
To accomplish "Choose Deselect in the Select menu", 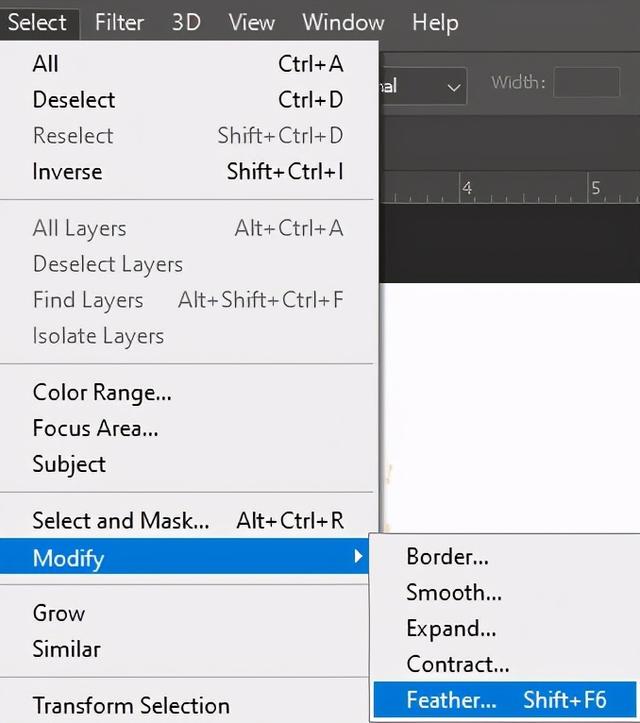I will (187, 100).
